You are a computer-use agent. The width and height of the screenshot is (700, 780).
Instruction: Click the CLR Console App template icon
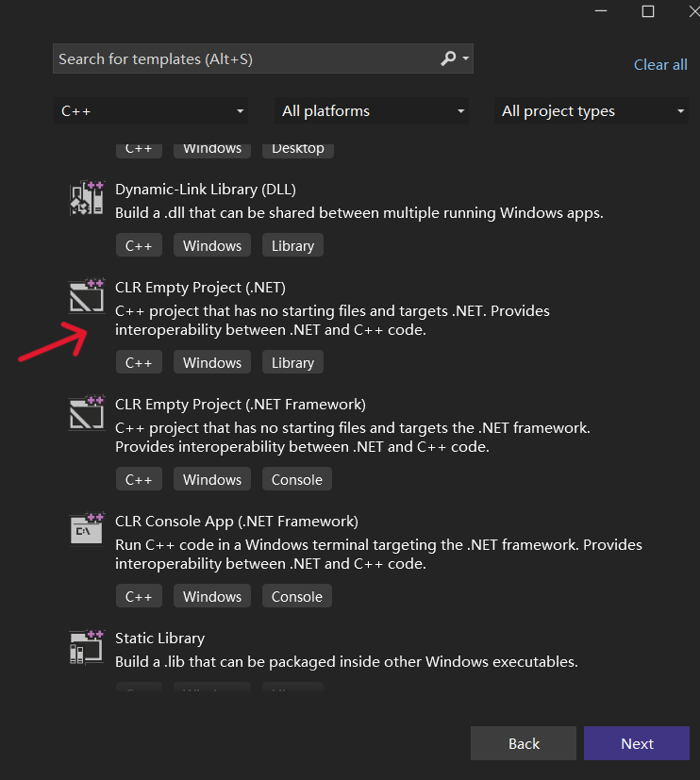click(x=86, y=529)
